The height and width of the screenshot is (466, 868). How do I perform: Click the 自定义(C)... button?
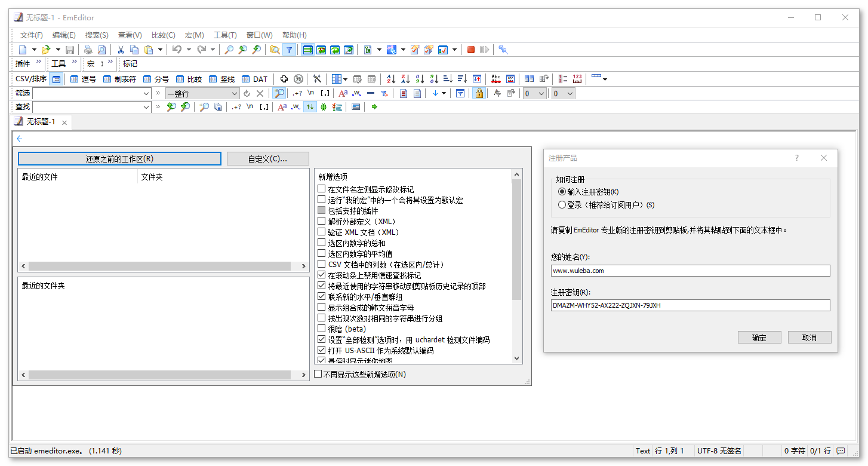(x=268, y=159)
